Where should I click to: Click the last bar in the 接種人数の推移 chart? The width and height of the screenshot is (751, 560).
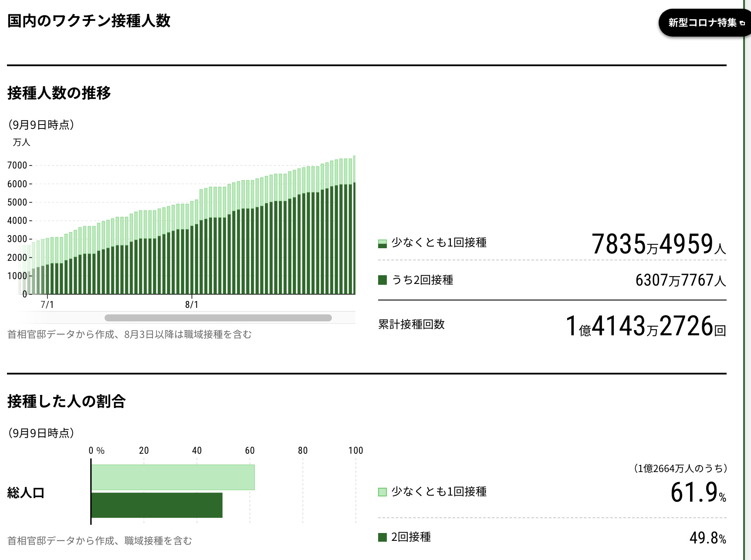tap(355, 225)
